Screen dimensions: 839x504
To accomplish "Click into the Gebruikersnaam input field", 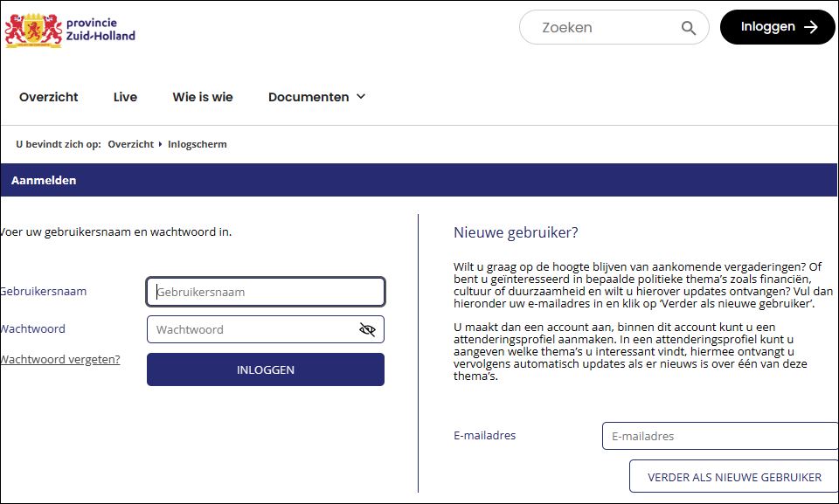I will pos(266,292).
